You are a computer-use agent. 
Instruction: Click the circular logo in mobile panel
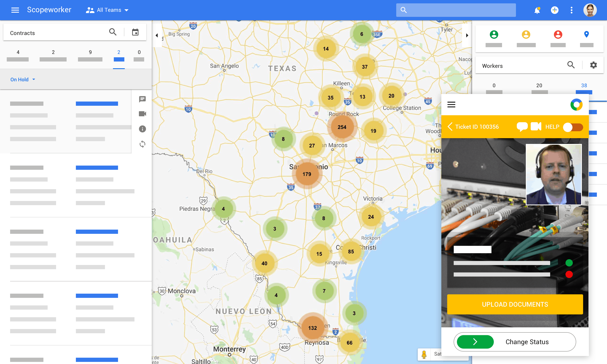coord(576,105)
